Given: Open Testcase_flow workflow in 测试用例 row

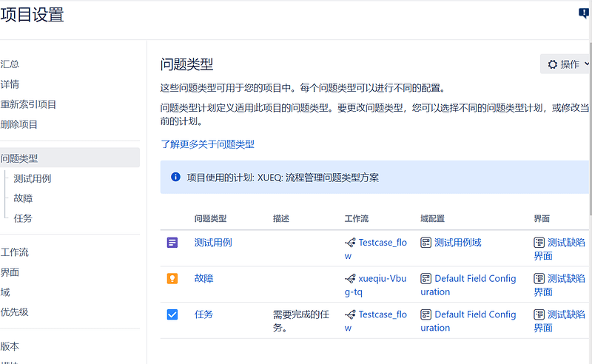Looking at the screenshot, I should (376, 249).
